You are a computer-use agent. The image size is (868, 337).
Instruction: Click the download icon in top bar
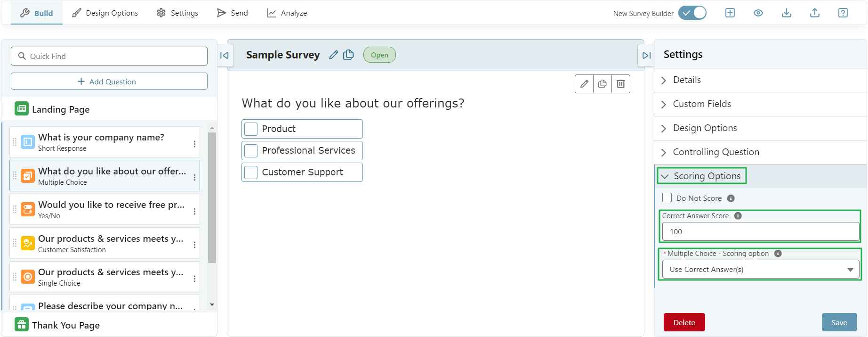[787, 13]
